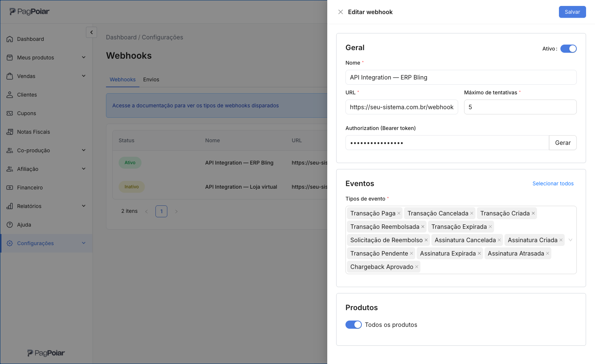Click the PagPolar logo in header

click(x=29, y=12)
